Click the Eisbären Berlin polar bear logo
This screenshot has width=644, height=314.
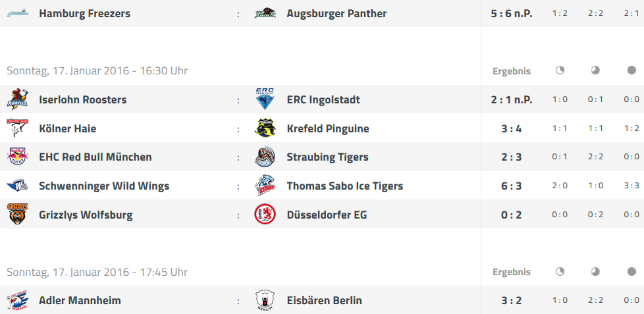(x=265, y=300)
